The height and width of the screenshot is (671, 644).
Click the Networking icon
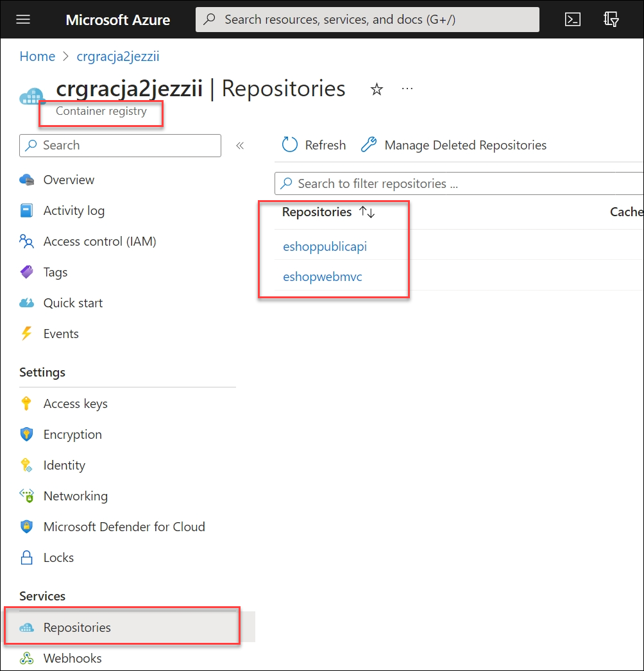pyautogui.click(x=26, y=495)
